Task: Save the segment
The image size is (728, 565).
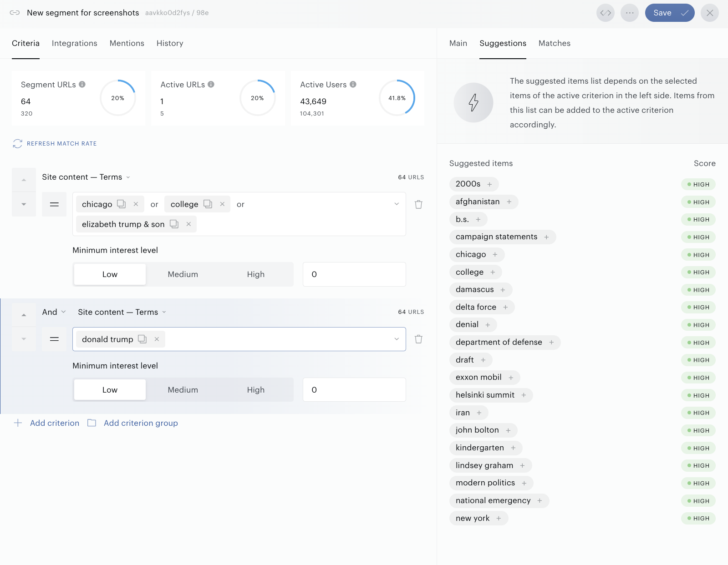Action: click(670, 13)
